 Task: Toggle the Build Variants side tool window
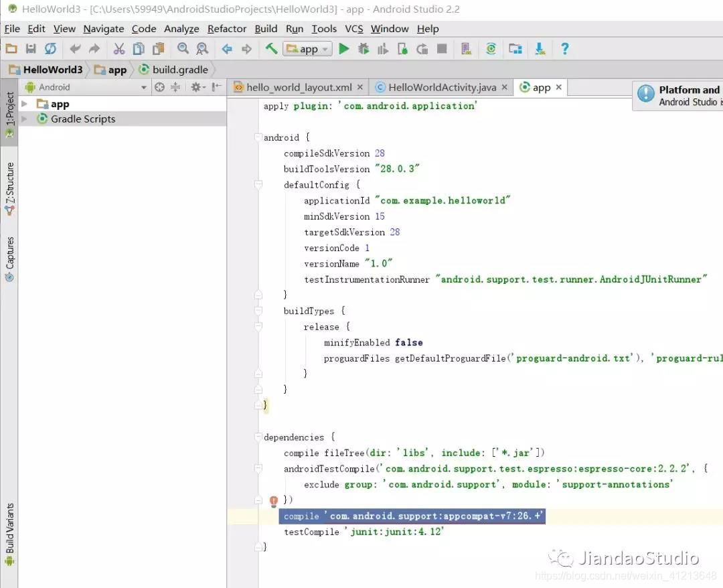(9, 534)
